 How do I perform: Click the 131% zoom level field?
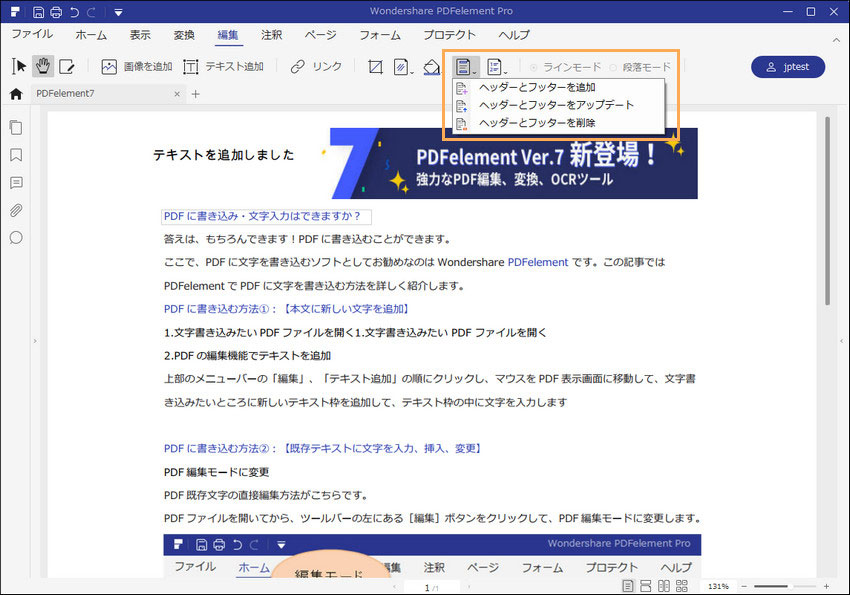718,586
